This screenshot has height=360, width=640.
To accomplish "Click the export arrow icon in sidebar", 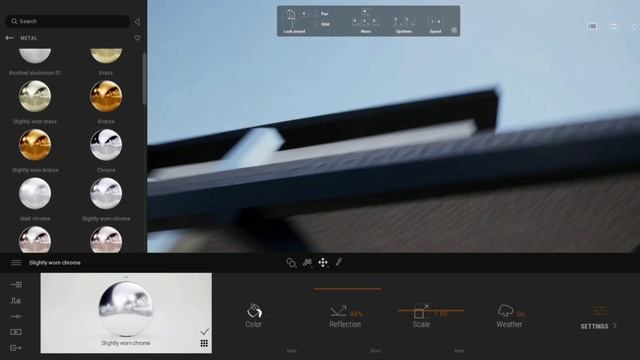I will 16,348.
